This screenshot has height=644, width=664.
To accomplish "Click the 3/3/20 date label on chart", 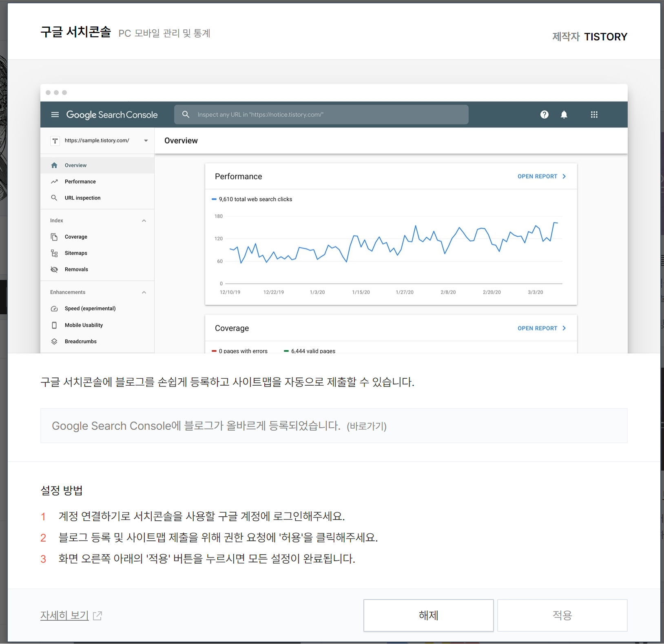I will coord(536,292).
